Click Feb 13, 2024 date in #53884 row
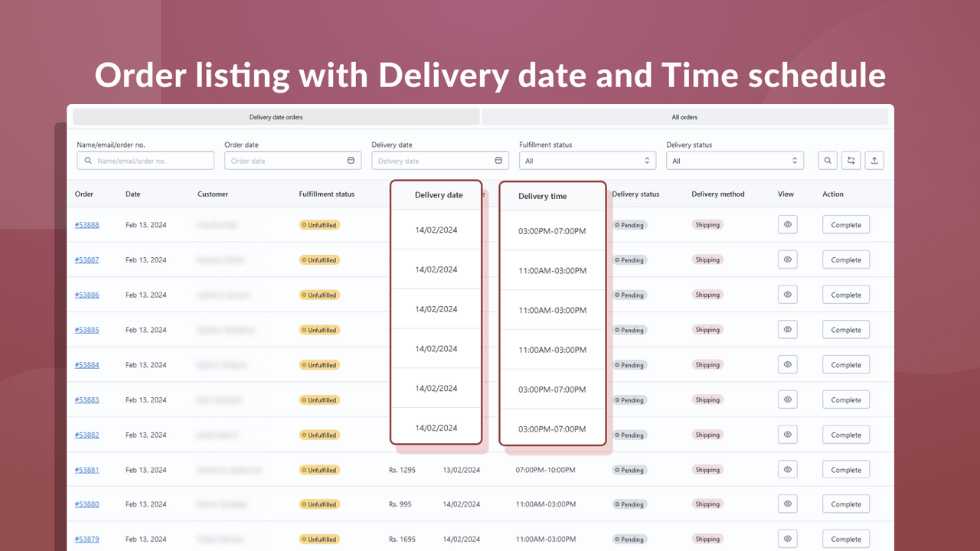 click(146, 365)
